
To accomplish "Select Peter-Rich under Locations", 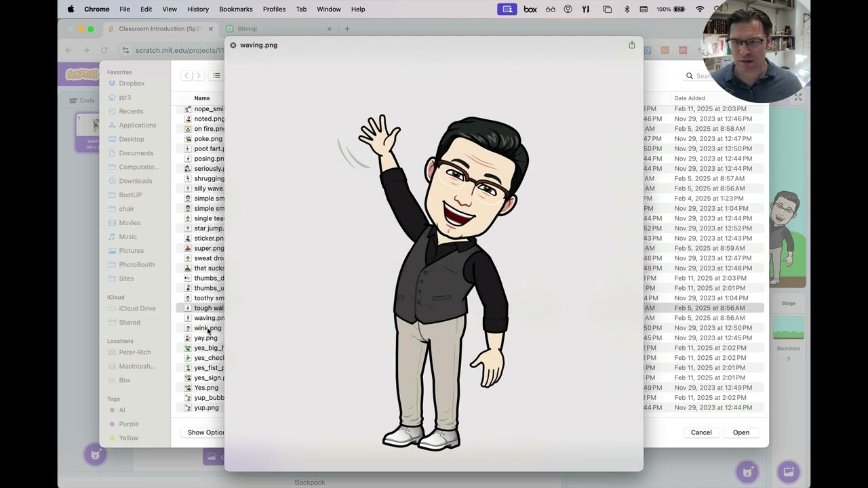I will [134, 352].
